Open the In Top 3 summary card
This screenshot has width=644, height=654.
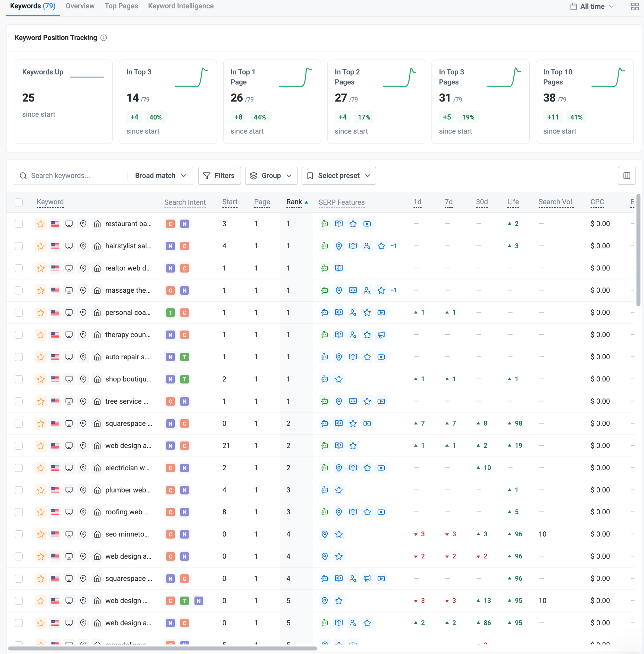(168, 102)
